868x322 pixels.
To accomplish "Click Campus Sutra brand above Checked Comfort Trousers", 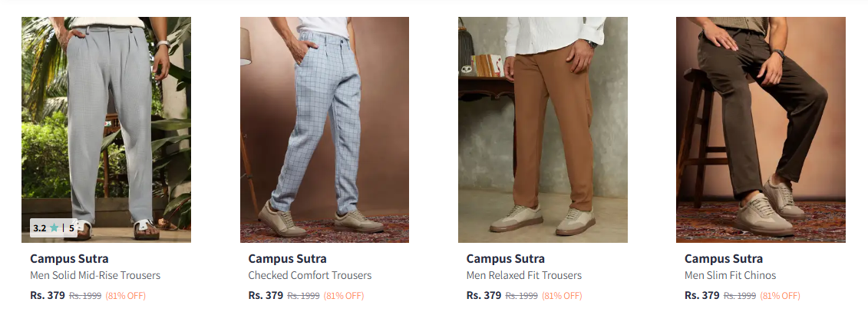I will pos(287,258).
